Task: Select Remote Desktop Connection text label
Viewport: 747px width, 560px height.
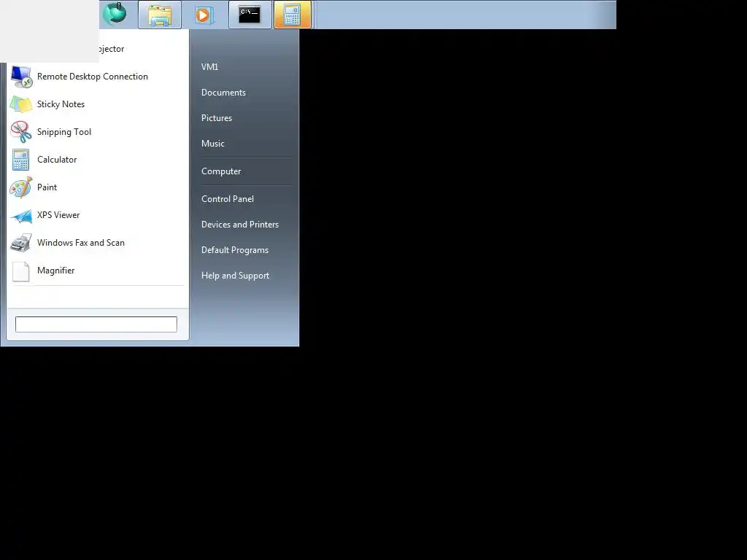Action: pos(93,77)
